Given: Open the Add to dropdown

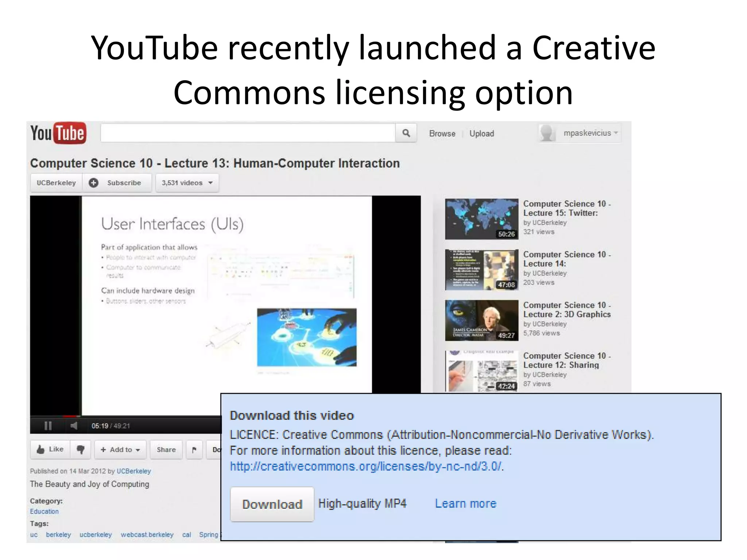Looking at the screenshot, I should (120, 450).
